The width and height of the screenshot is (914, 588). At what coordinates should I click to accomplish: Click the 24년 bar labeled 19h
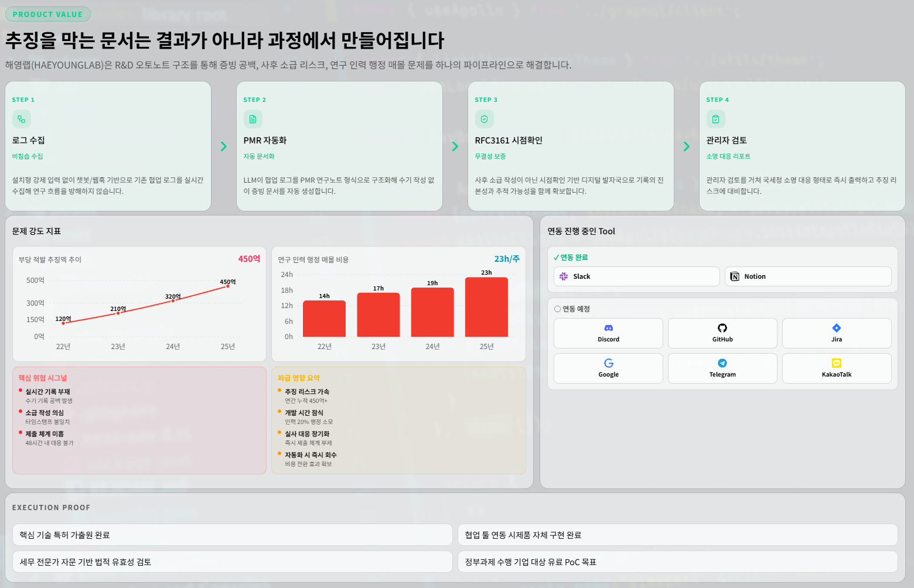[x=432, y=312]
